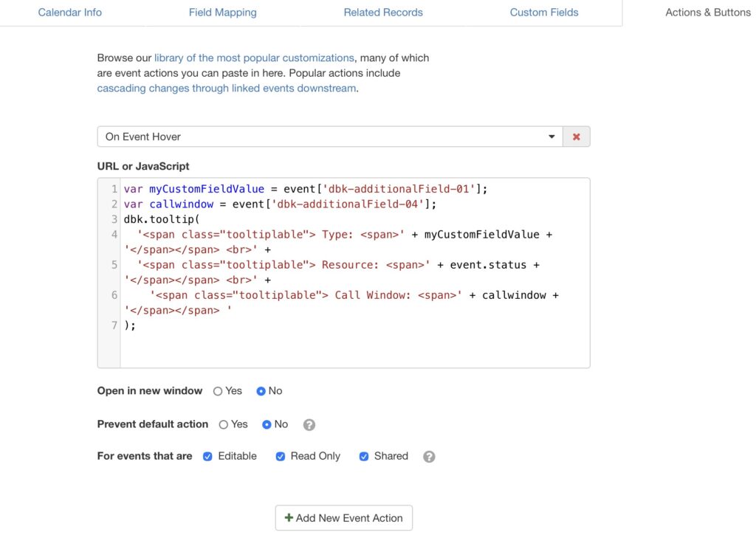Viewport: 756px width, 552px height.
Task: Follow the cascading changes through linked events link
Action: coord(227,88)
